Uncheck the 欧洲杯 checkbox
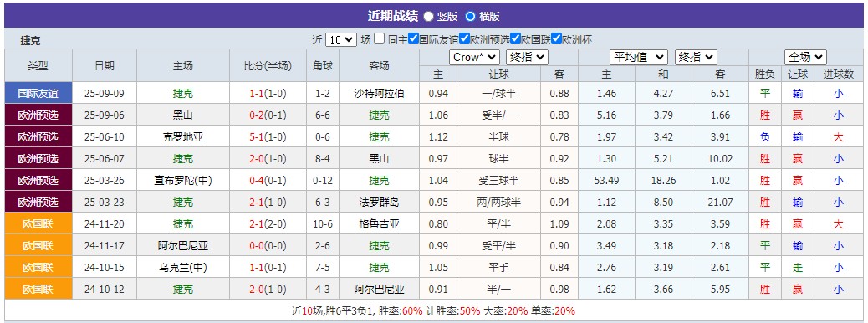 556,38
